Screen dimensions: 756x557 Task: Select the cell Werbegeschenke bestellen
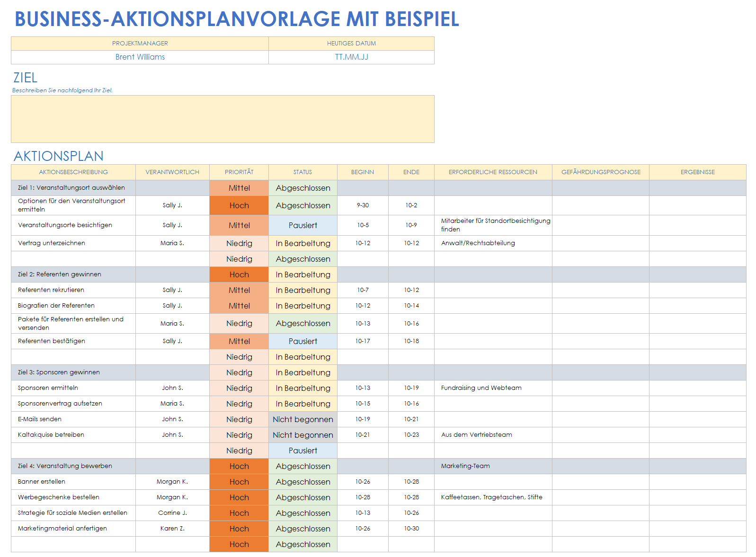click(x=73, y=497)
